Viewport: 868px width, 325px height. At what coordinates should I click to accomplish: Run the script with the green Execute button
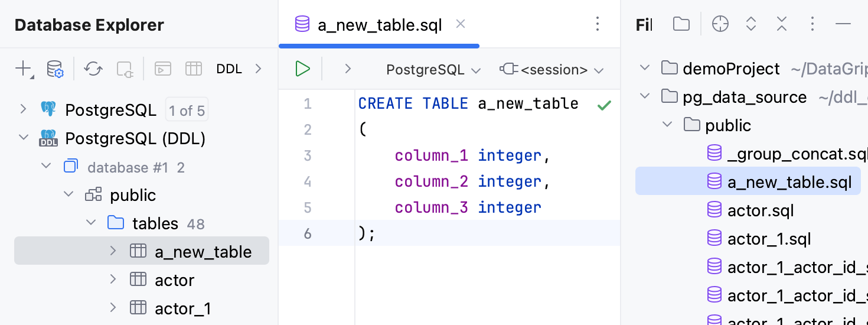(302, 69)
